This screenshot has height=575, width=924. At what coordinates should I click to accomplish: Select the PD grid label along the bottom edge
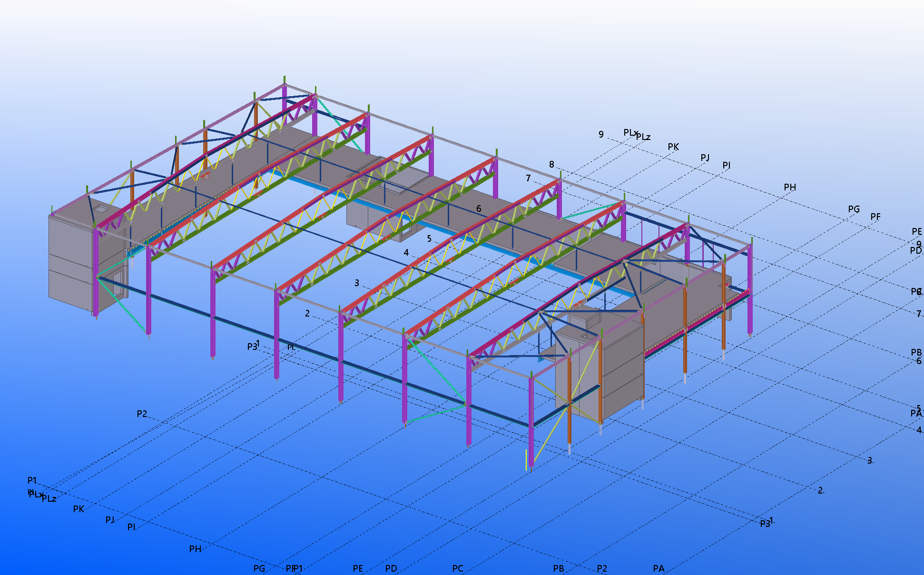click(391, 568)
